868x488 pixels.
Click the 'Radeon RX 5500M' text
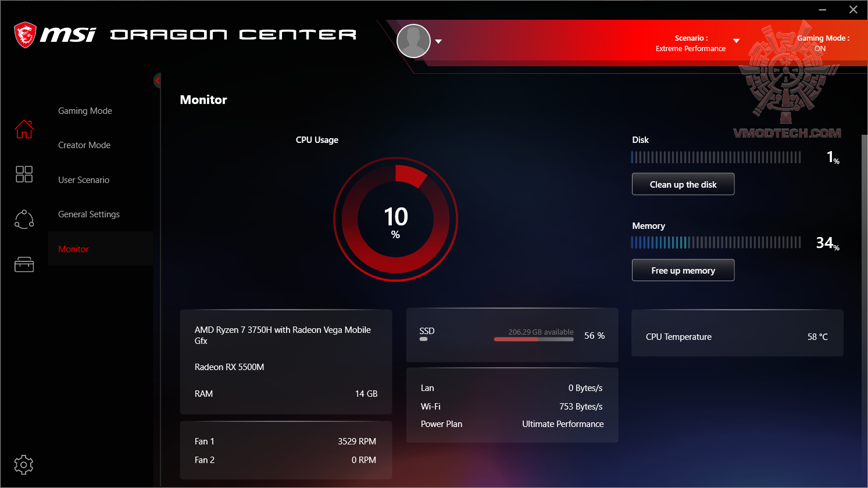[230, 367]
